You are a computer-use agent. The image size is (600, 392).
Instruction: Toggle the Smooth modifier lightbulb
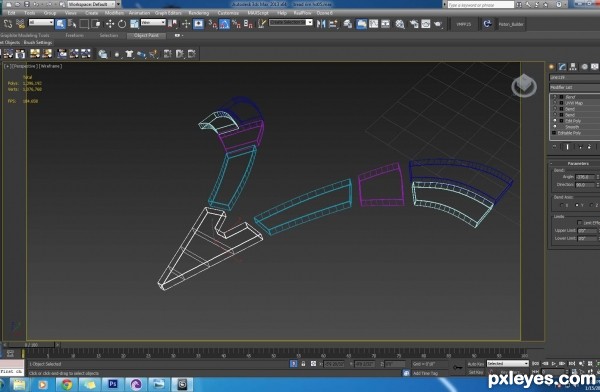tap(554, 127)
